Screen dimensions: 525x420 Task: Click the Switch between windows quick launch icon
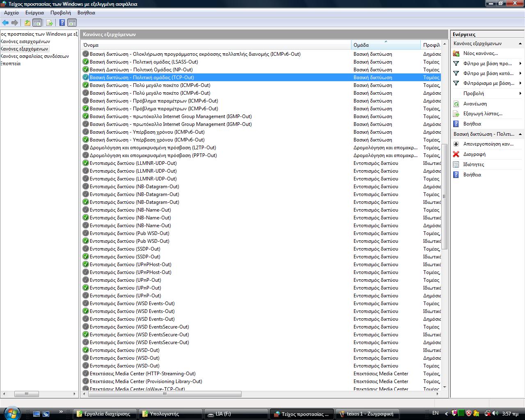click(x=46, y=414)
